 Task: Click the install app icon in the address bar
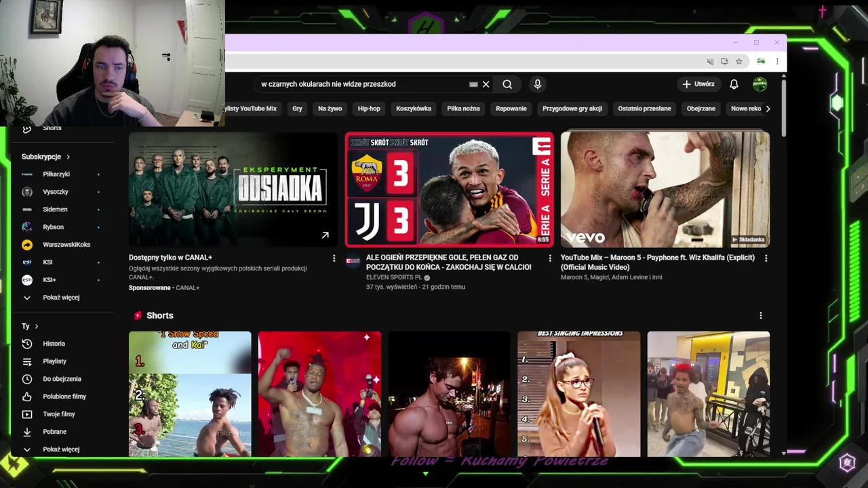[724, 61]
